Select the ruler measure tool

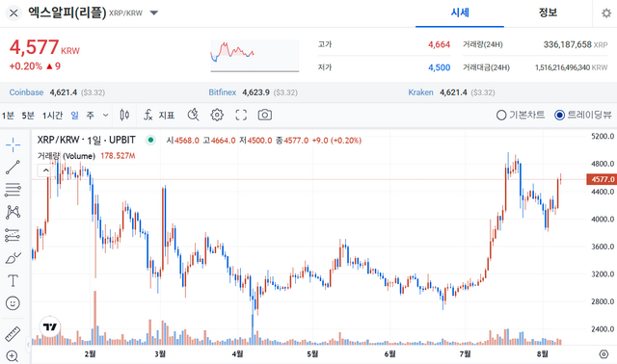pos(13,334)
